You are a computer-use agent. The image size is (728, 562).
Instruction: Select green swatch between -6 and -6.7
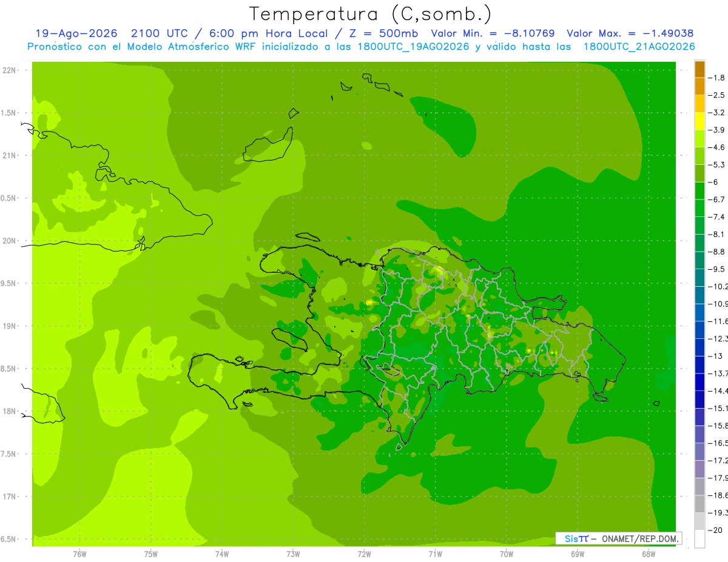699,191
